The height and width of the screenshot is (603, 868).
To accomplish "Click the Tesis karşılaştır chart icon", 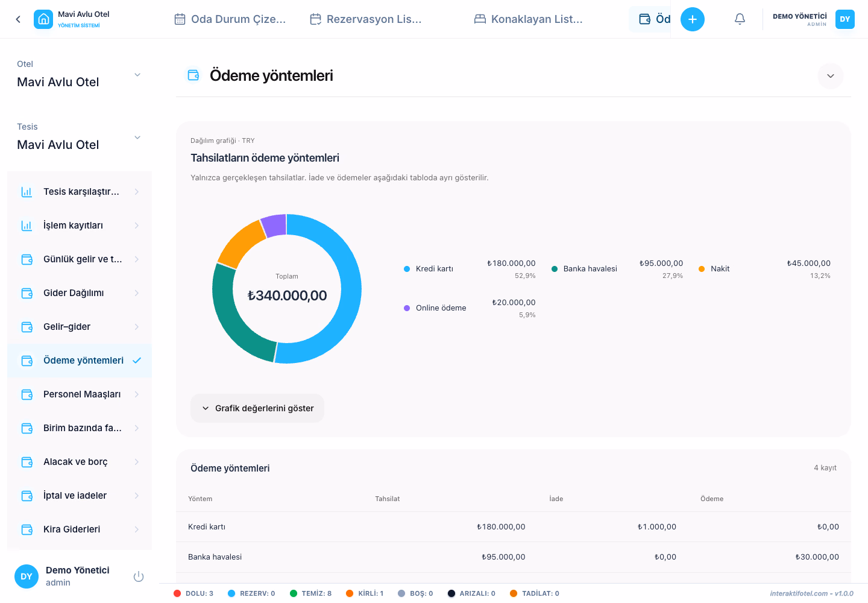I will [27, 192].
